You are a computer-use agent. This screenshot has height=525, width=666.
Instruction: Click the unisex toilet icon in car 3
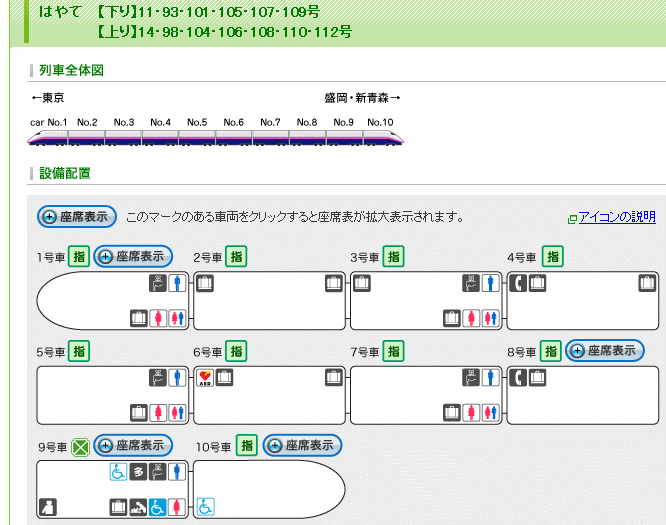click(490, 318)
